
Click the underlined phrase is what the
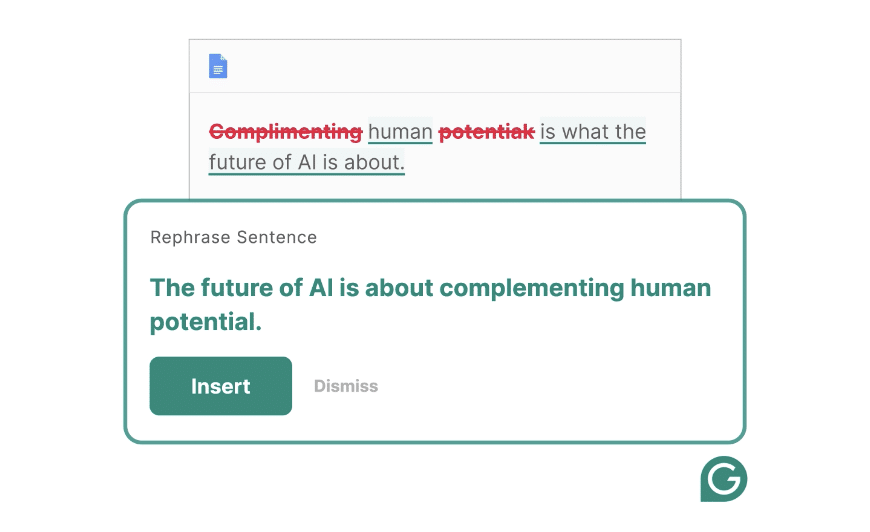(x=593, y=132)
